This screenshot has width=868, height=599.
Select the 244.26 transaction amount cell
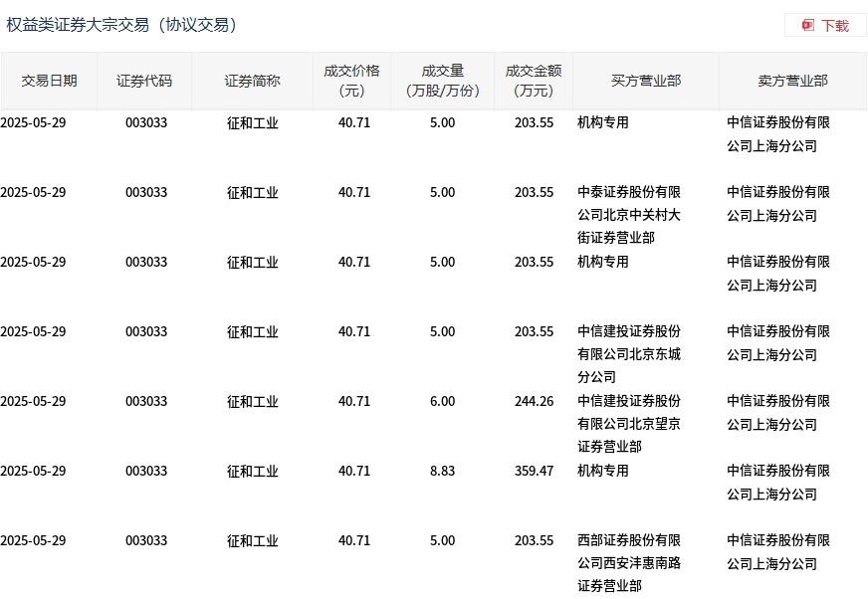tap(534, 401)
